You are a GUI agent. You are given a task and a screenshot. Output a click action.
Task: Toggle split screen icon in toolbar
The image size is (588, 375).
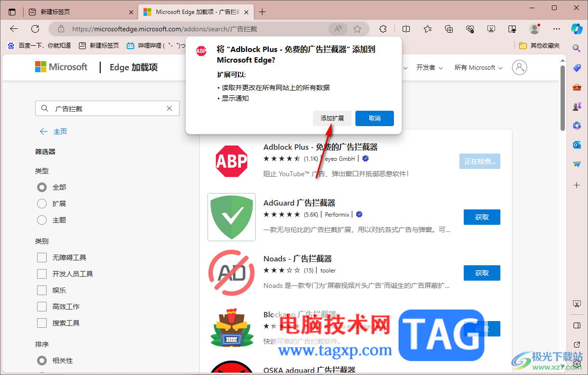pos(406,29)
